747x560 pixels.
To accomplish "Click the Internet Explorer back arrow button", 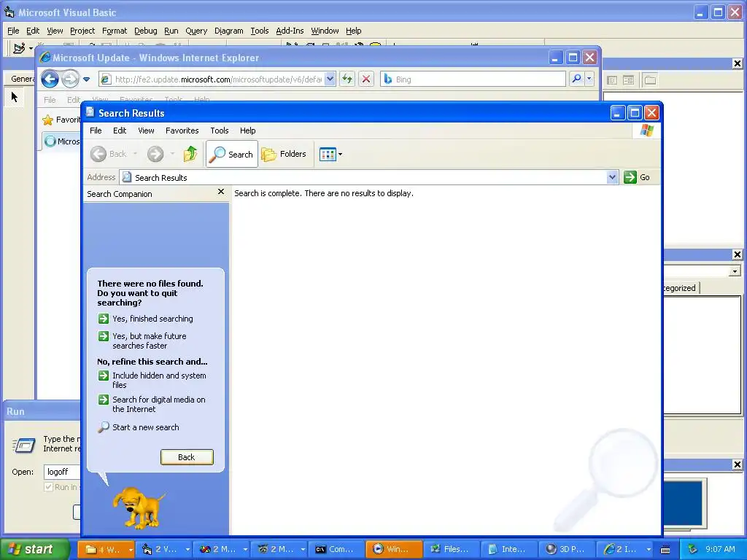I will (50, 79).
